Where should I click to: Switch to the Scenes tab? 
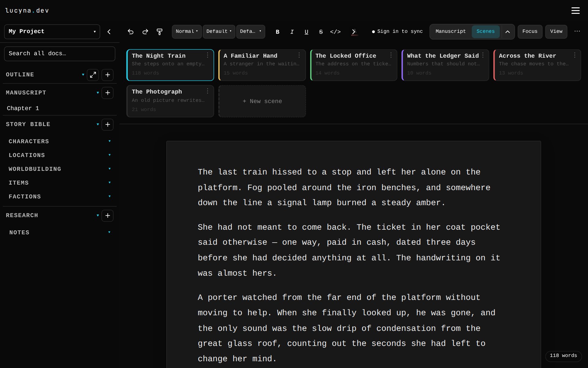click(485, 32)
